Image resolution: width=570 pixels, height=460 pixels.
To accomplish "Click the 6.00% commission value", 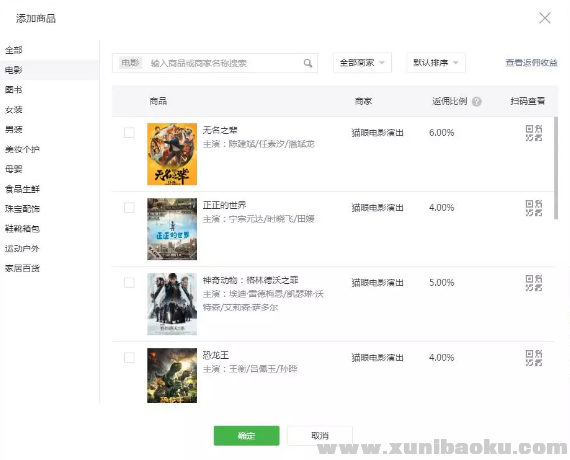I will coord(441,133).
